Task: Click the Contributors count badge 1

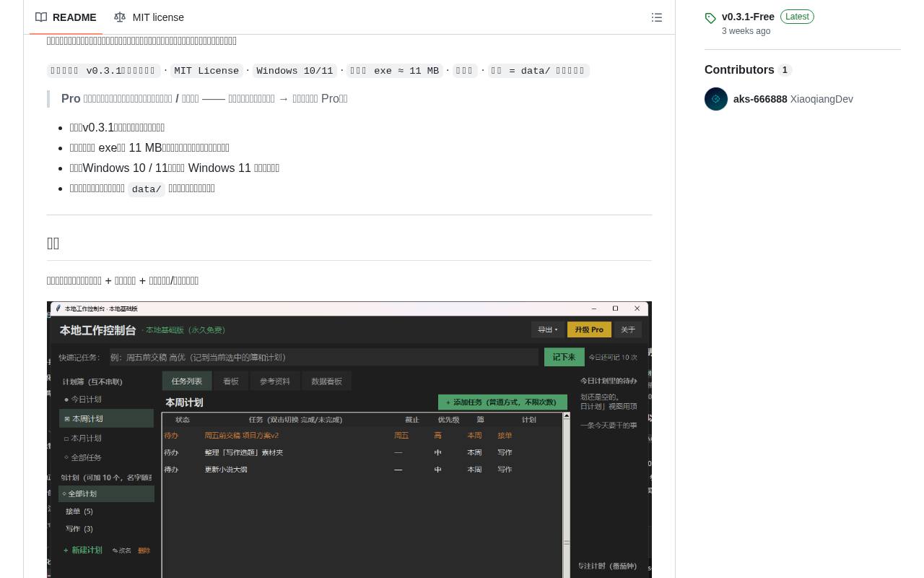Action: (785, 70)
